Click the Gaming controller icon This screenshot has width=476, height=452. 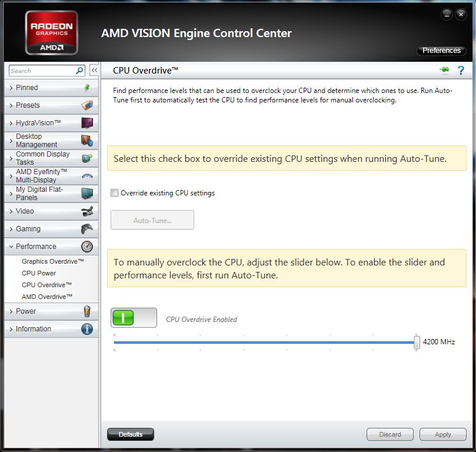coord(87,229)
